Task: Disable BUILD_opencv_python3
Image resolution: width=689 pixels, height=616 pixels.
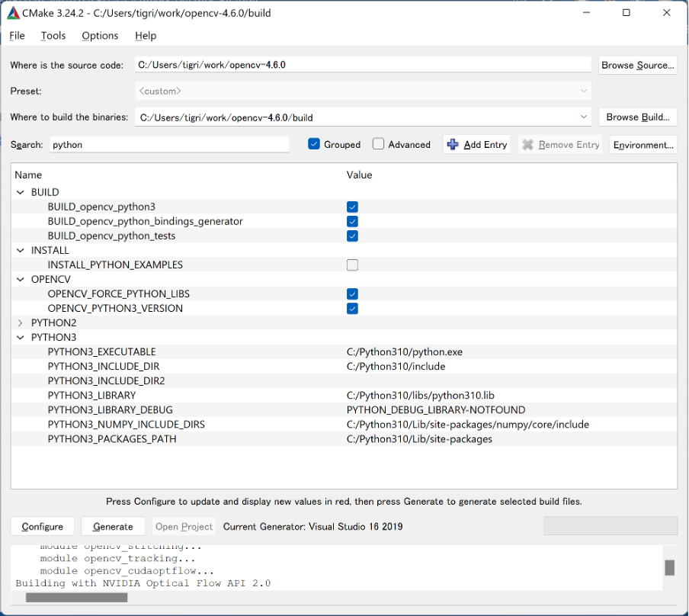Action: pos(352,207)
